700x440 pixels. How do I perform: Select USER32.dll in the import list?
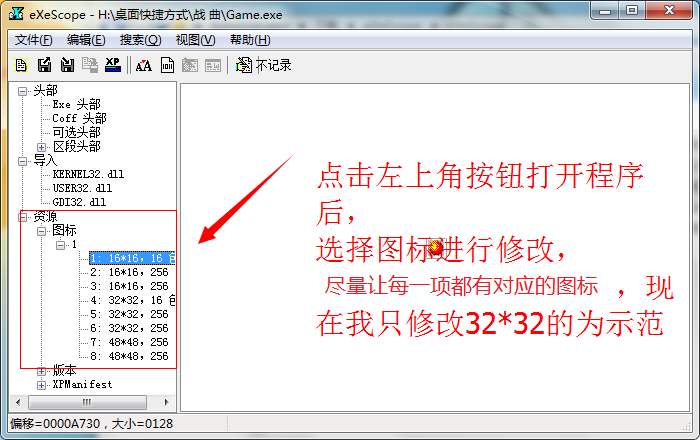[83, 188]
